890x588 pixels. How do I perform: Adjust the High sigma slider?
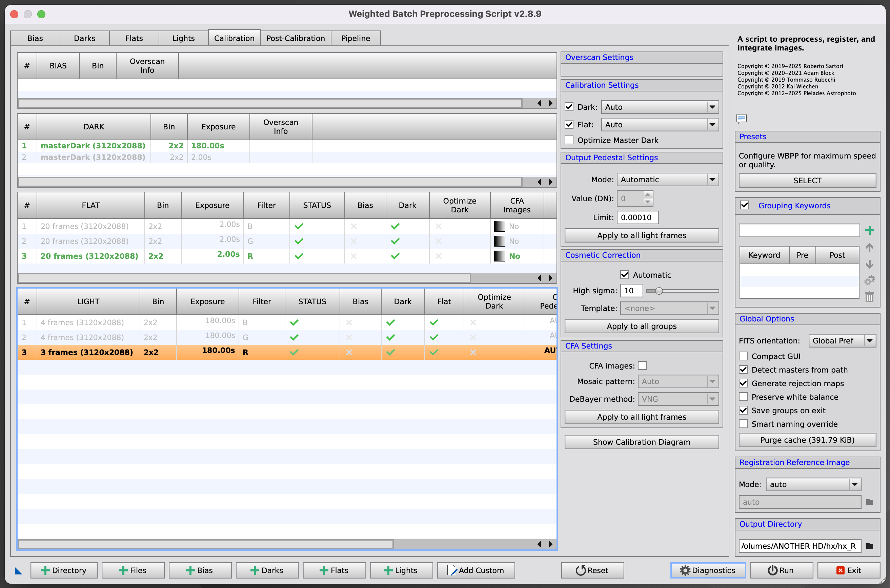(x=659, y=291)
